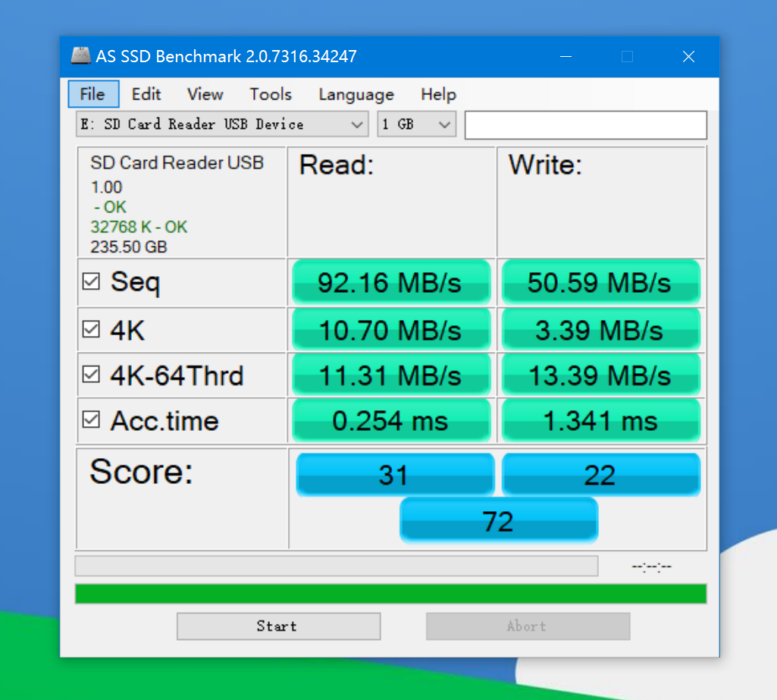Viewport: 777px width, 700px height.
Task: Click the Abort button
Action: coord(528,626)
